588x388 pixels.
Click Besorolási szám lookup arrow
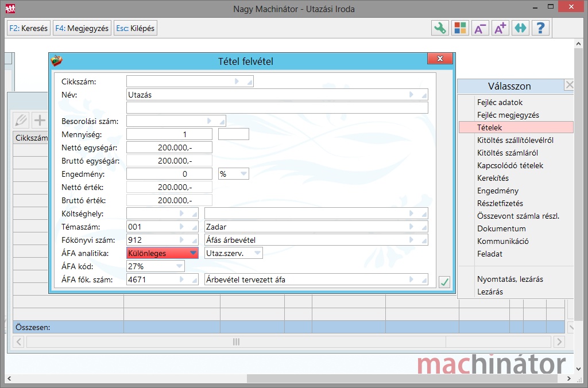click(209, 121)
